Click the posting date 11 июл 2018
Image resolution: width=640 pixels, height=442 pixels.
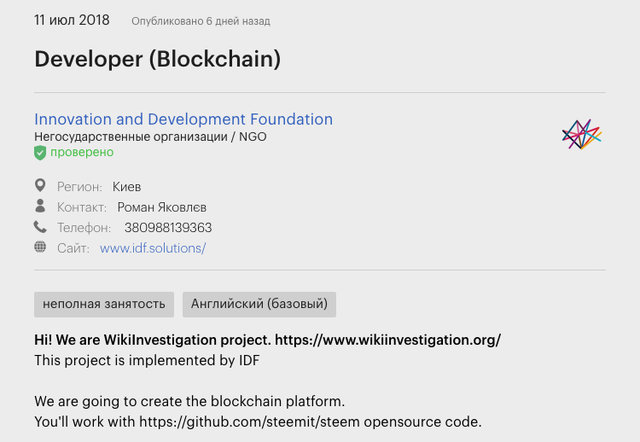coord(71,20)
